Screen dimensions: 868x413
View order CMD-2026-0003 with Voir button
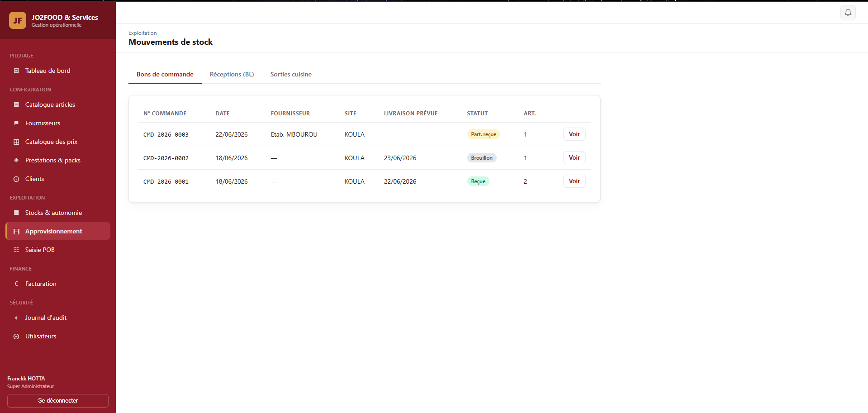tap(574, 134)
